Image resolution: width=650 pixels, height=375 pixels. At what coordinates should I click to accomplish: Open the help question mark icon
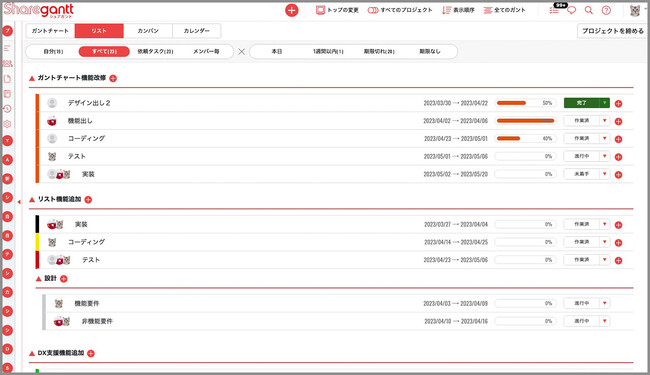(x=606, y=10)
